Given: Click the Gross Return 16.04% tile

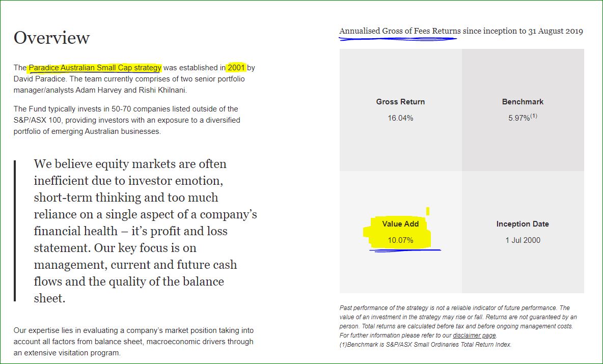Looking at the screenshot, I should [401, 110].
